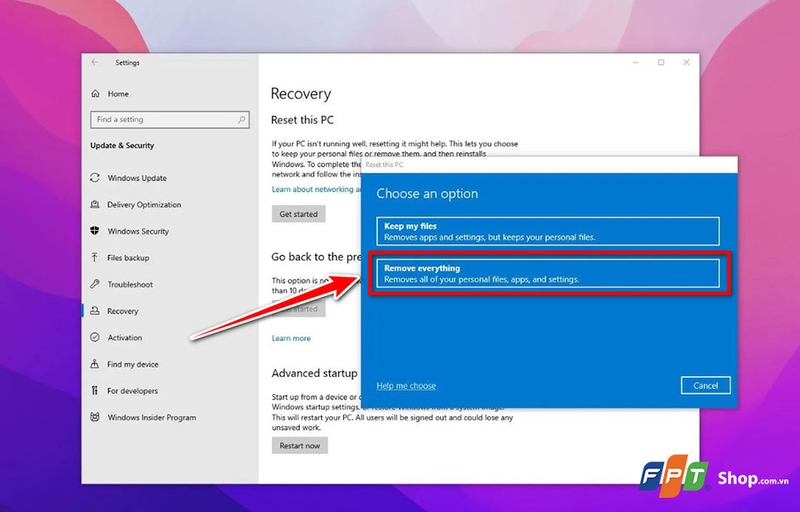The width and height of the screenshot is (800, 512).
Task: Open the Help me choose link
Action: click(406, 386)
